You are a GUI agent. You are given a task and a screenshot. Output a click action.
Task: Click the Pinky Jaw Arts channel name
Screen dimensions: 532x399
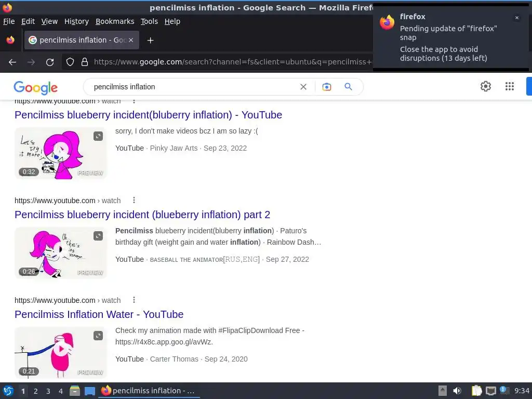click(x=174, y=148)
